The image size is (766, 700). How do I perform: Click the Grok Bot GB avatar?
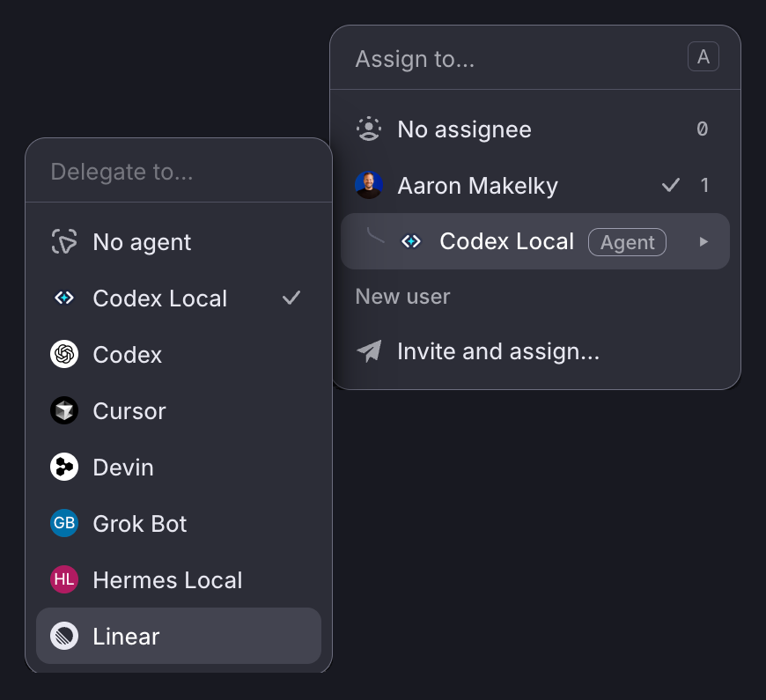coord(64,523)
